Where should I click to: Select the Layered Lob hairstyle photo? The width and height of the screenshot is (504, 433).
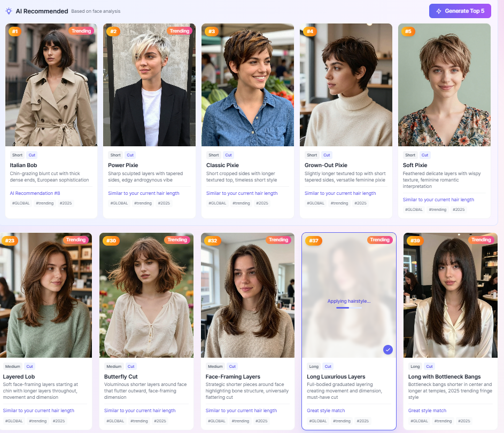(46, 295)
